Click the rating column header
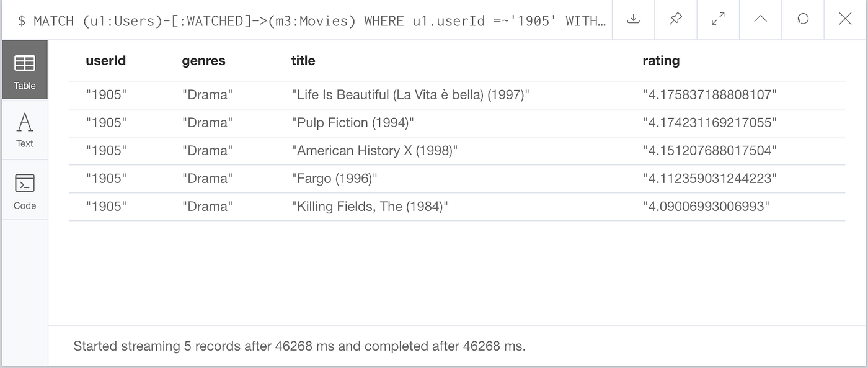 pyautogui.click(x=661, y=60)
